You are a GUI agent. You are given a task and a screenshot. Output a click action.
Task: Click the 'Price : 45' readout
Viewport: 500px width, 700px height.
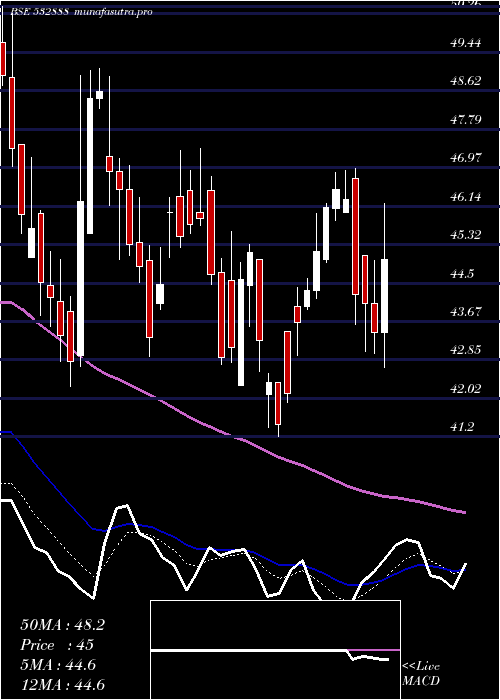[57, 645]
